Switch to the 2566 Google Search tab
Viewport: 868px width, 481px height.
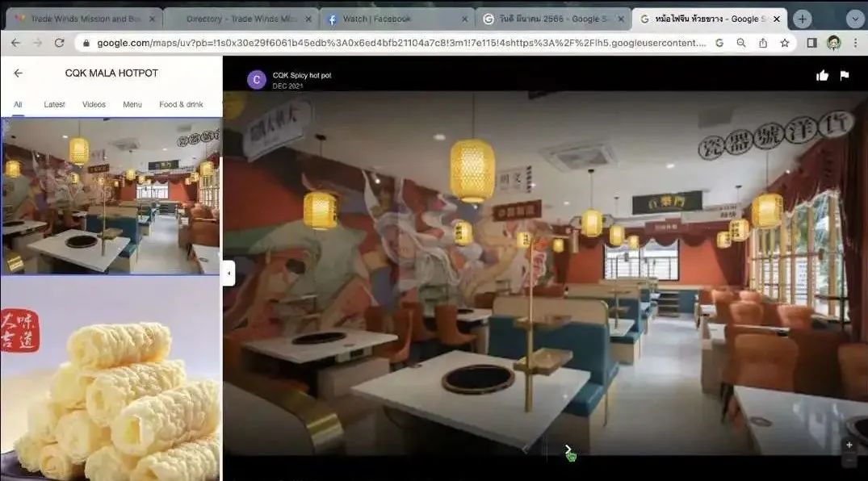(x=552, y=19)
